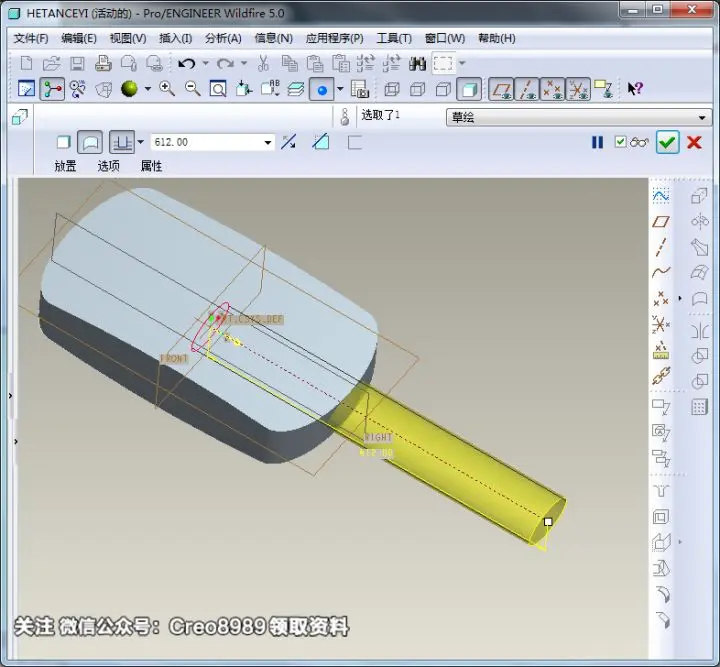Click the Refit view icon

tap(218, 89)
